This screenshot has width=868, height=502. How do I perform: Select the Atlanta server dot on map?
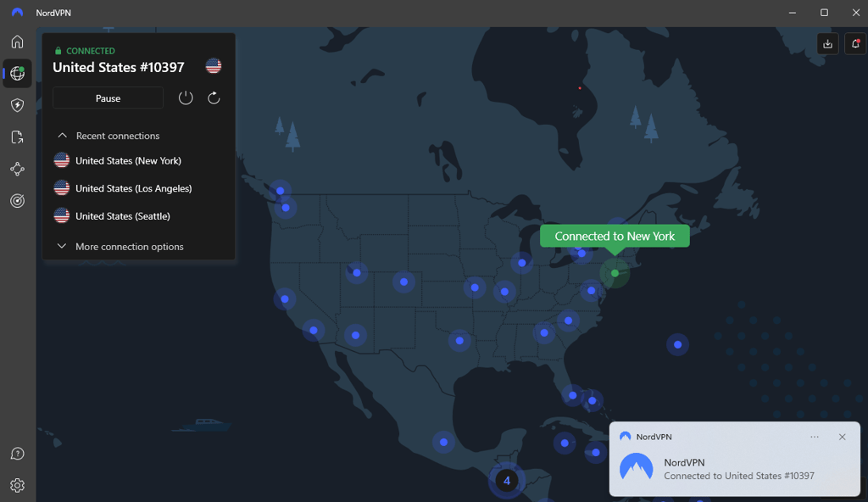[x=544, y=333]
